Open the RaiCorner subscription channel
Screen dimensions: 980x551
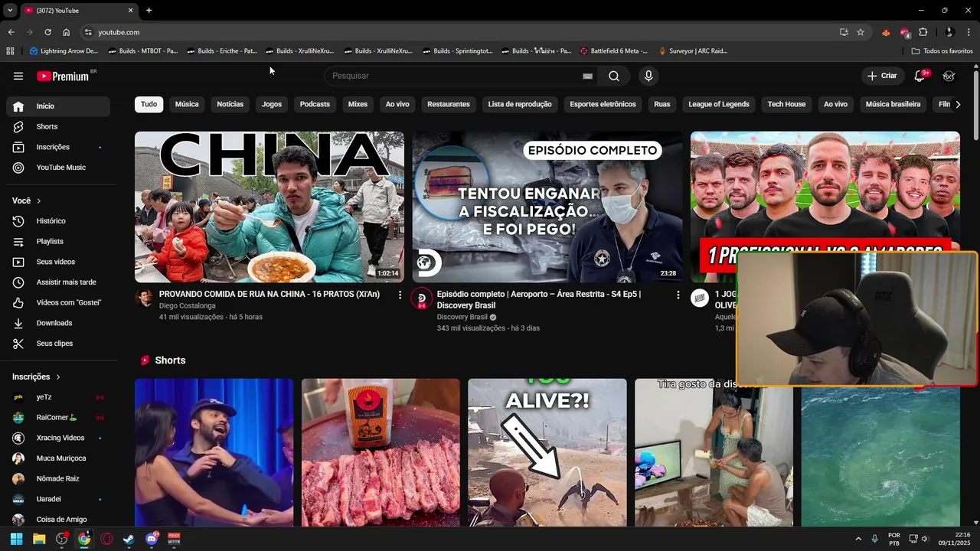[58, 418]
